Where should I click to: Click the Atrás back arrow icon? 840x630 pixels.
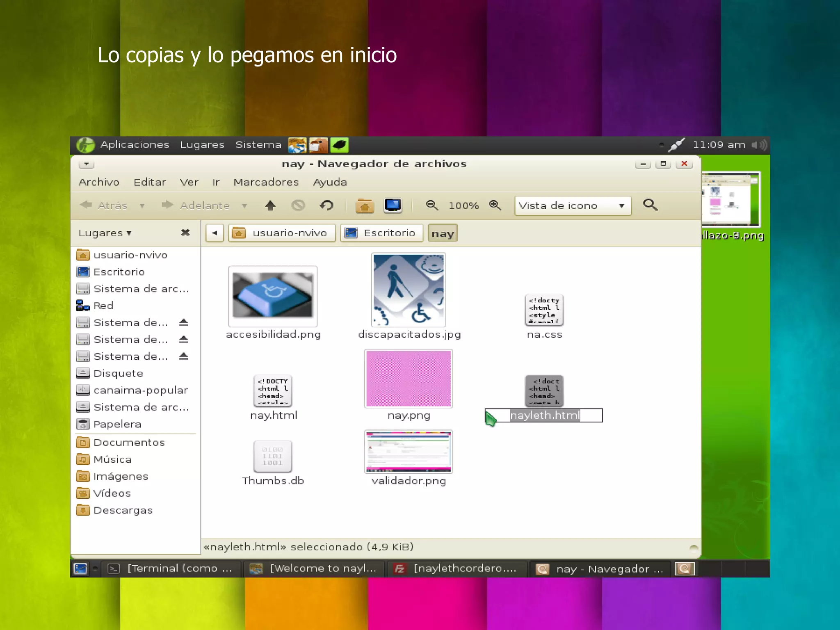[x=85, y=205]
